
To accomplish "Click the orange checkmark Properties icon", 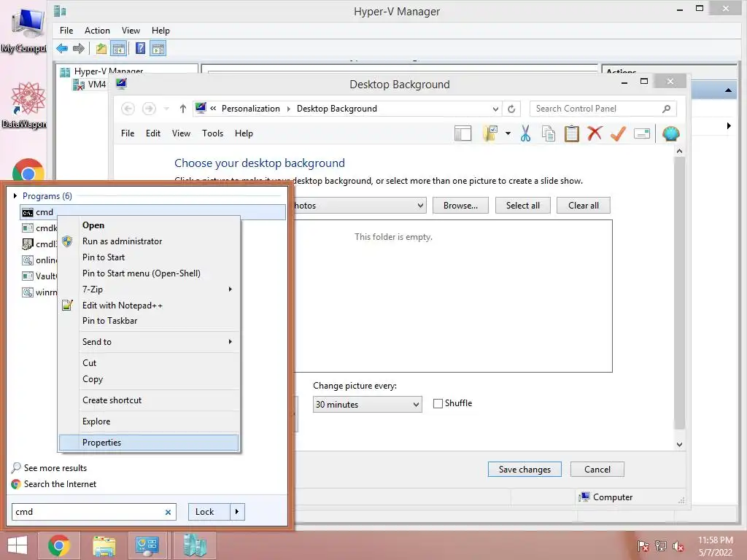I will point(618,133).
